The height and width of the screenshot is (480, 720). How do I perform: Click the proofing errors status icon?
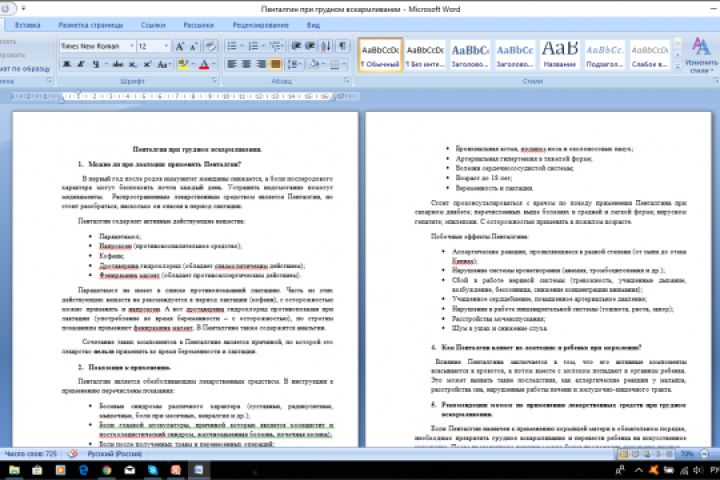(72, 454)
